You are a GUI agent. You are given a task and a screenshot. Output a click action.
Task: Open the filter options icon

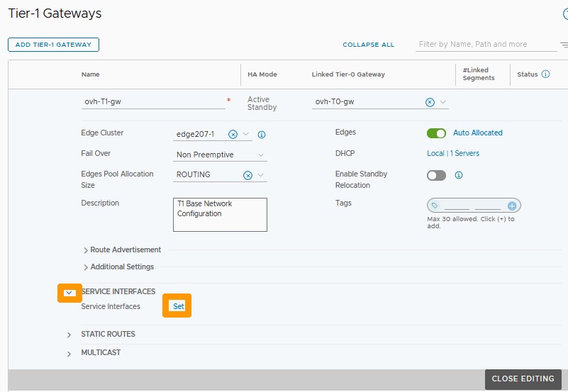(x=564, y=45)
